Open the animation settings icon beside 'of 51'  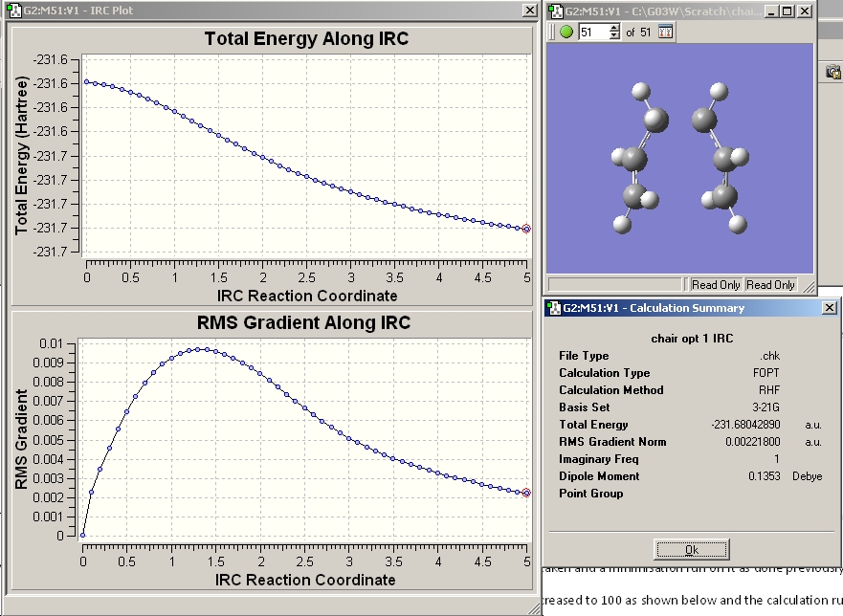[666, 32]
